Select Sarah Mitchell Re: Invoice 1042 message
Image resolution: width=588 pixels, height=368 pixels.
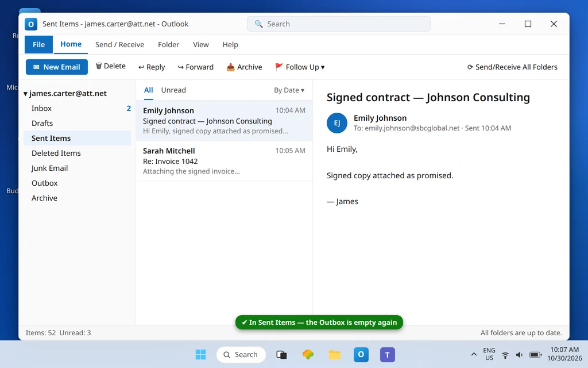225,161
